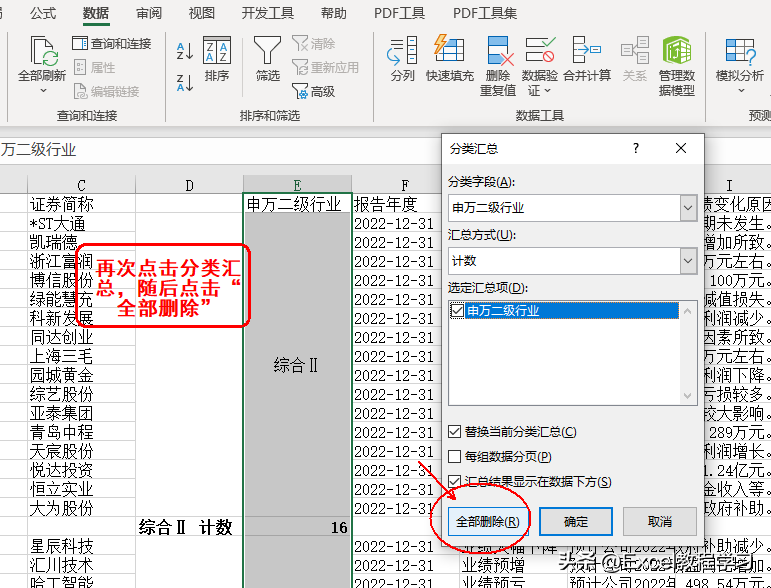Open the PDF工具 tab
The width and height of the screenshot is (771, 588).
tap(399, 13)
